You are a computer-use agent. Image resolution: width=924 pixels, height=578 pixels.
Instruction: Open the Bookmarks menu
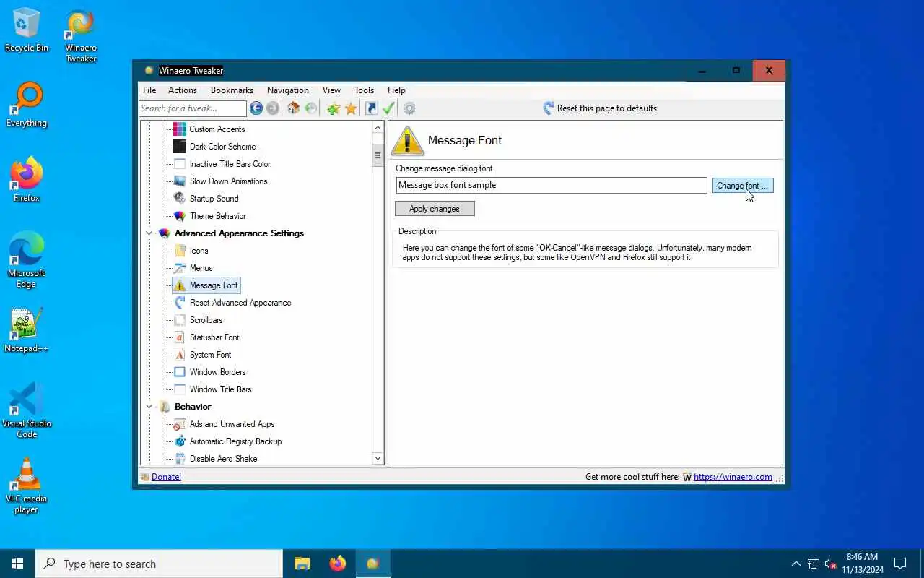[232, 90]
